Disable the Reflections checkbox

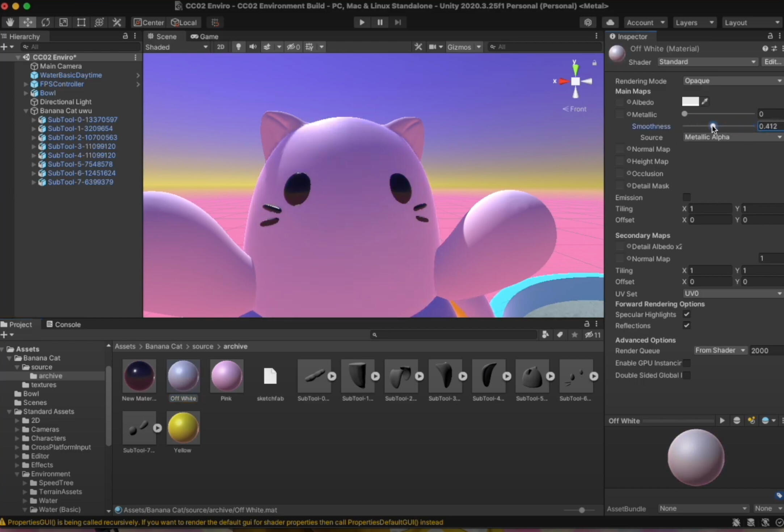(686, 325)
